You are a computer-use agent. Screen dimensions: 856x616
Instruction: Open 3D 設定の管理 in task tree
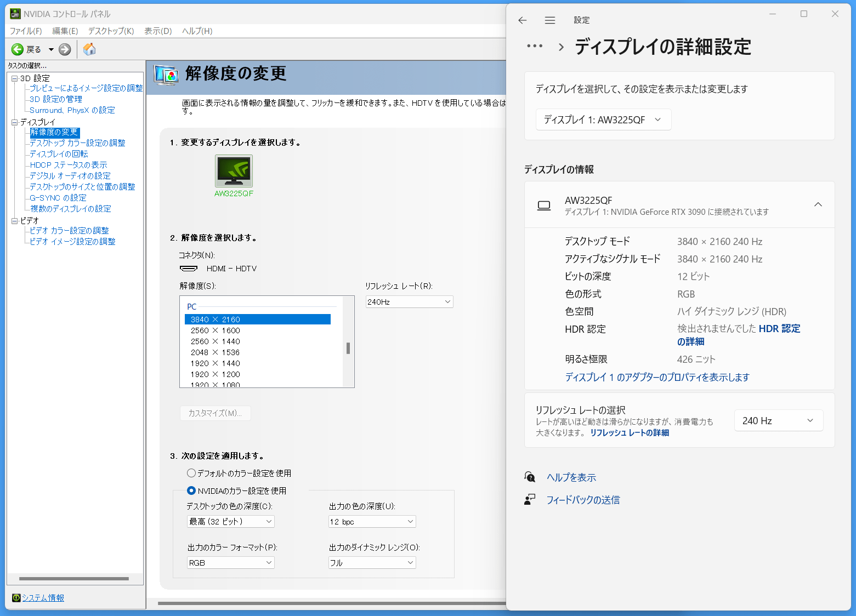click(x=56, y=99)
